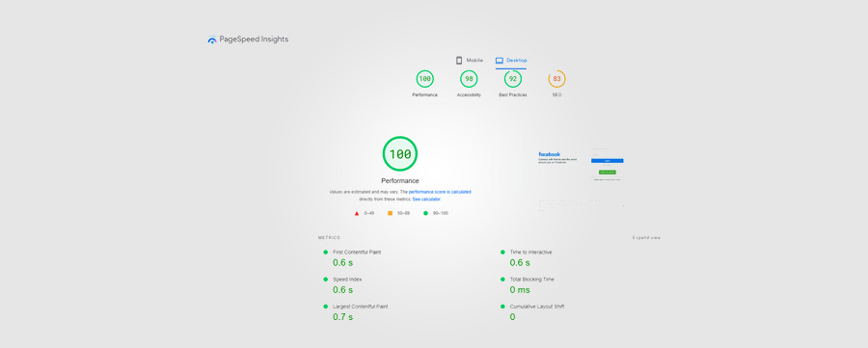Click the large 100 Performance circle
The width and height of the screenshot is (868, 348).
pos(400,154)
